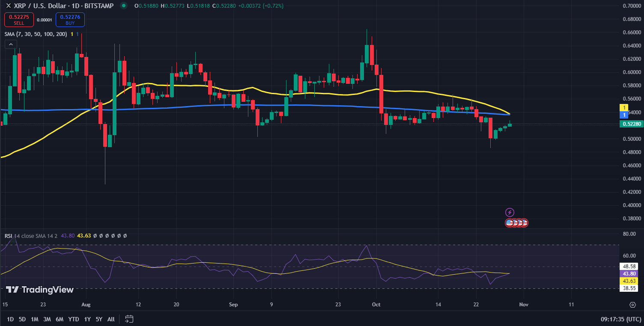This screenshot has width=644, height=326.
Task: Select the SMA (7, 30, 50, 100, 200) legend
Action: coord(36,34)
